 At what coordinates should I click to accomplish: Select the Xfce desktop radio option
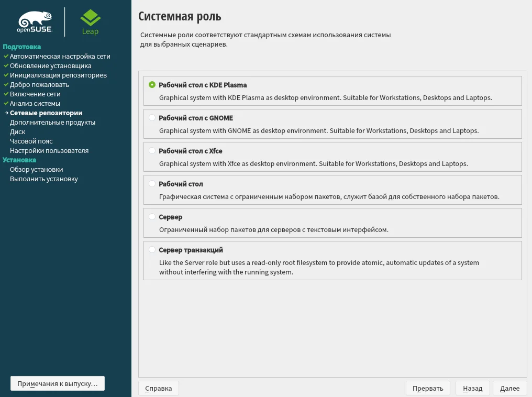tap(152, 151)
